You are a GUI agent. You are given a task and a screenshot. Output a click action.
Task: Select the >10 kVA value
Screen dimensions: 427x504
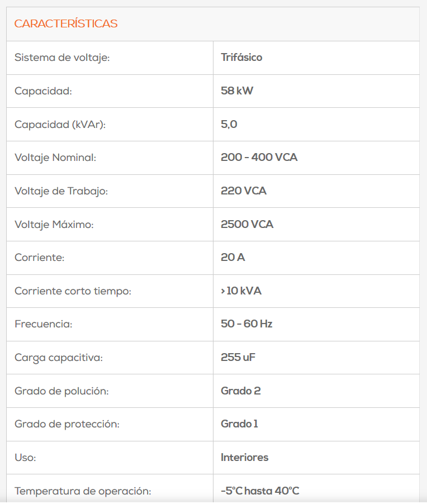pyautogui.click(x=241, y=291)
